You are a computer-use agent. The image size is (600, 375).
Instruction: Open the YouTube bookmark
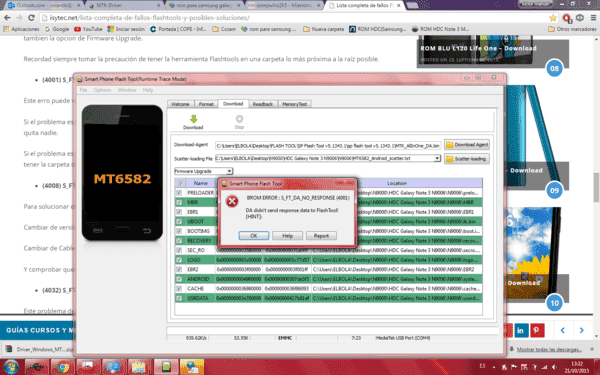click(x=88, y=29)
